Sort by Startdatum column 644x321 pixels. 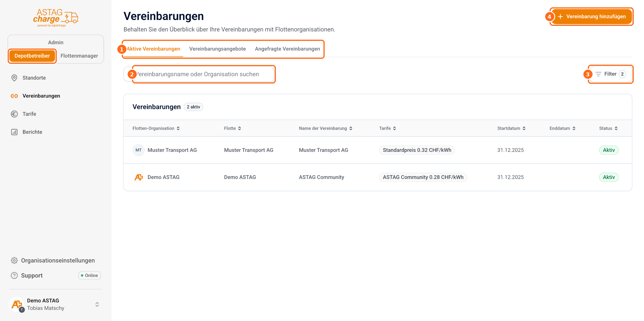pyautogui.click(x=512, y=128)
